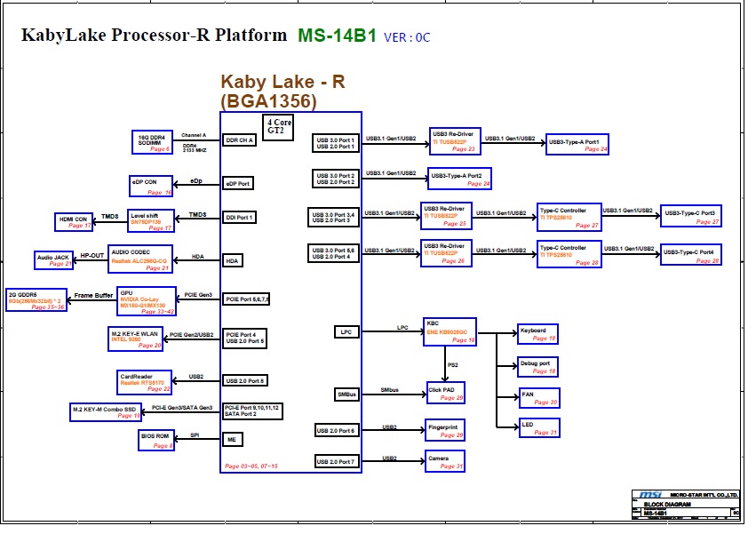The width and height of the screenshot is (756, 534).
Task: Click the GPU NVIDIA MX150 block
Action: (147, 301)
